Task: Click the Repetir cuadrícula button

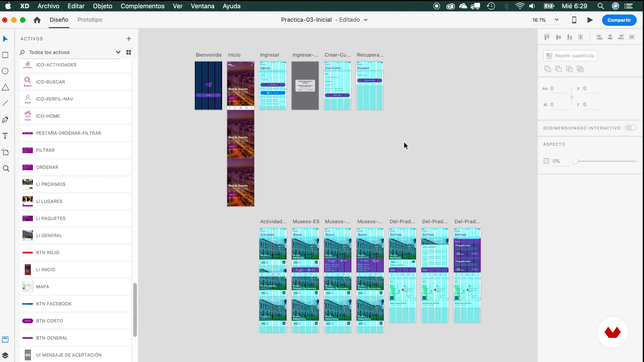Action: coord(570,56)
